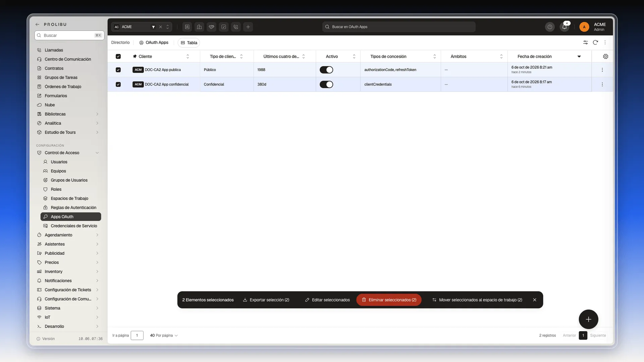Click the help question mark icon
Viewport: 644px width, 362px height.
[550, 27]
